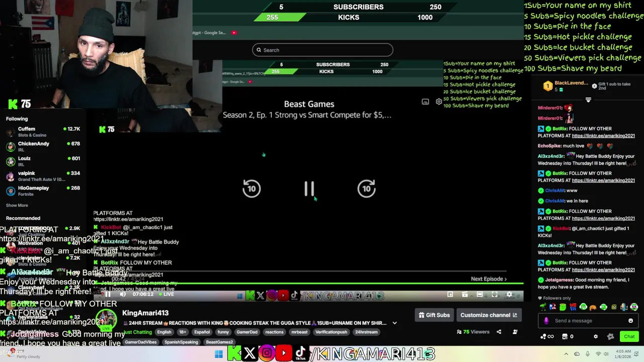This screenshot has height=362, width=644.
Task: Pause the Kick stream player
Action: pos(107,294)
